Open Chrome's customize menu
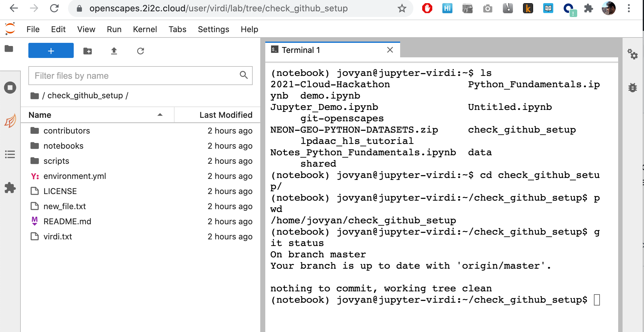 629,9
